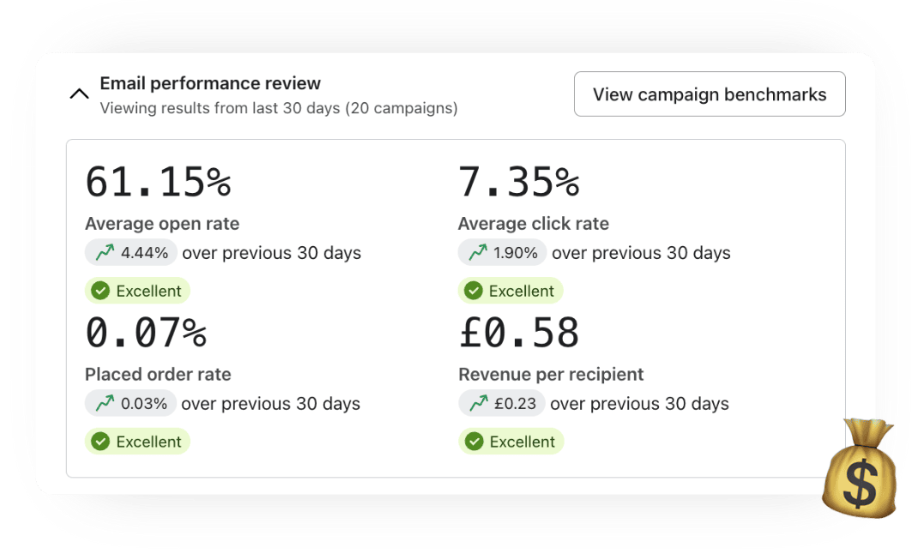Click open rate trend arrow icon
924x560 pixels.
point(106,253)
